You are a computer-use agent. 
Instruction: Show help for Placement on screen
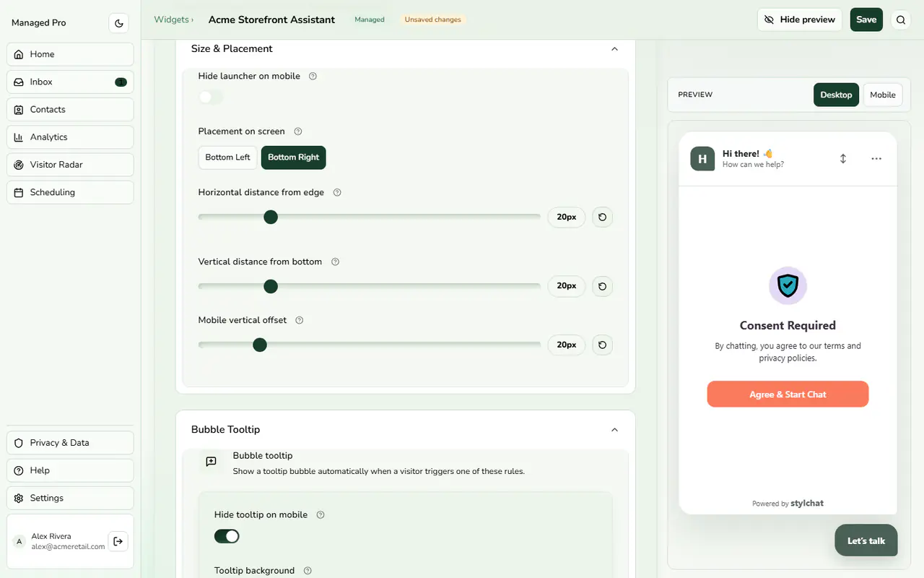[x=297, y=131]
